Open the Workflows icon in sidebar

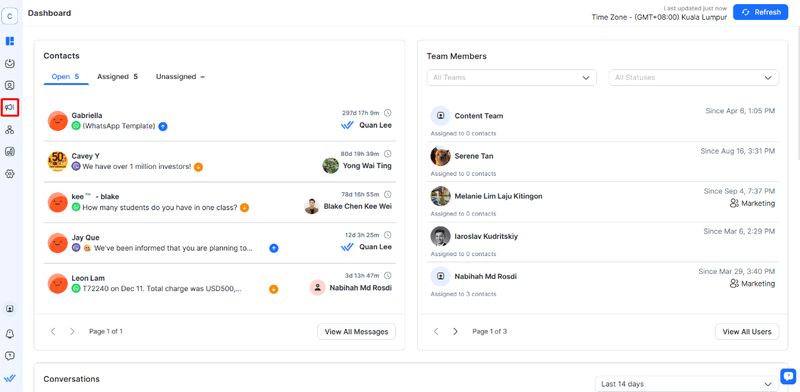tap(10, 130)
